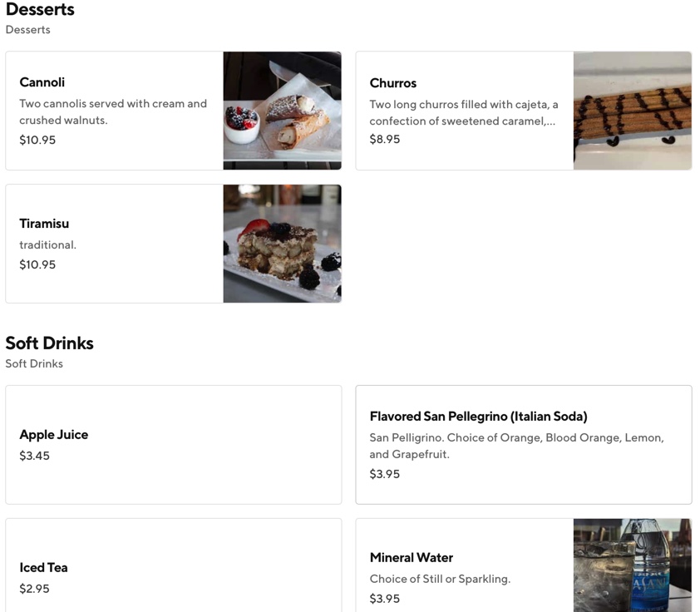Click the Churros cajeta description text
This screenshot has height=612, width=700.
click(464, 113)
